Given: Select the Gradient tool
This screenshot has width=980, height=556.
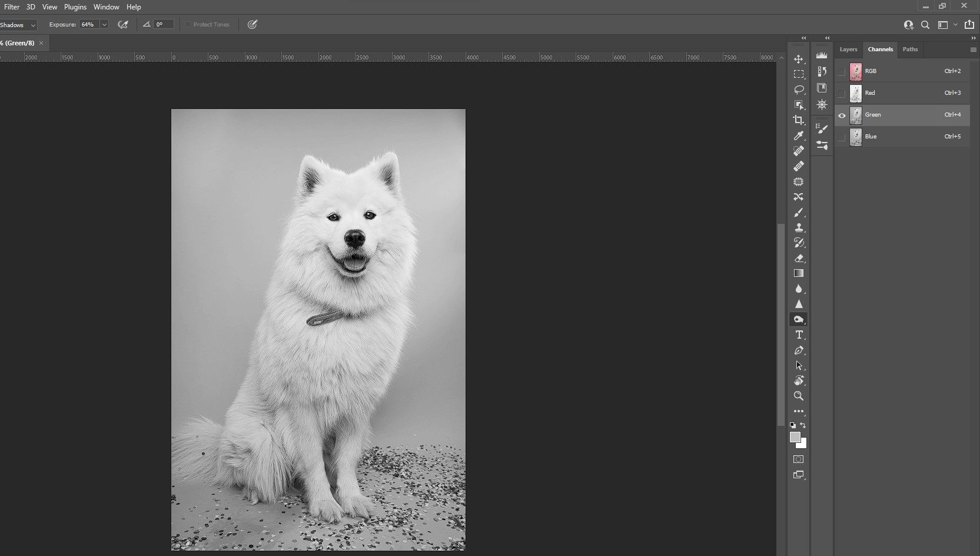Looking at the screenshot, I should pyautogui.click(x=799, y=273).
